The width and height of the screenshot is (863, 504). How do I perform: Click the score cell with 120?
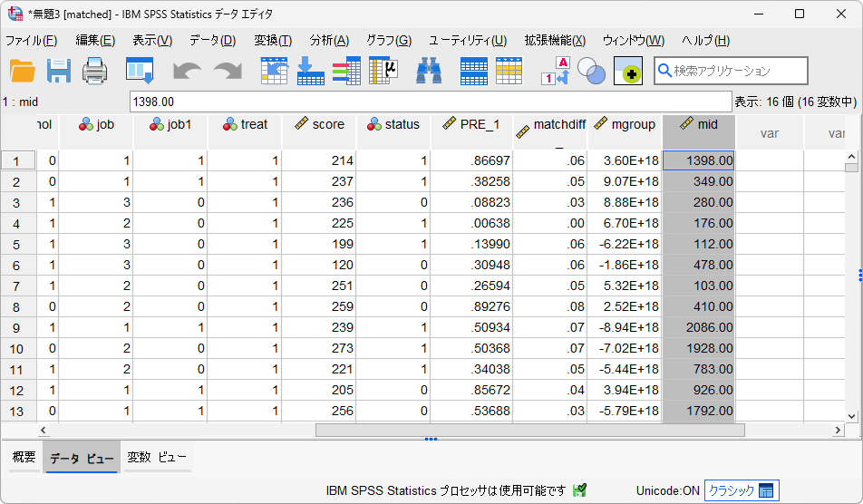(319, 266)
